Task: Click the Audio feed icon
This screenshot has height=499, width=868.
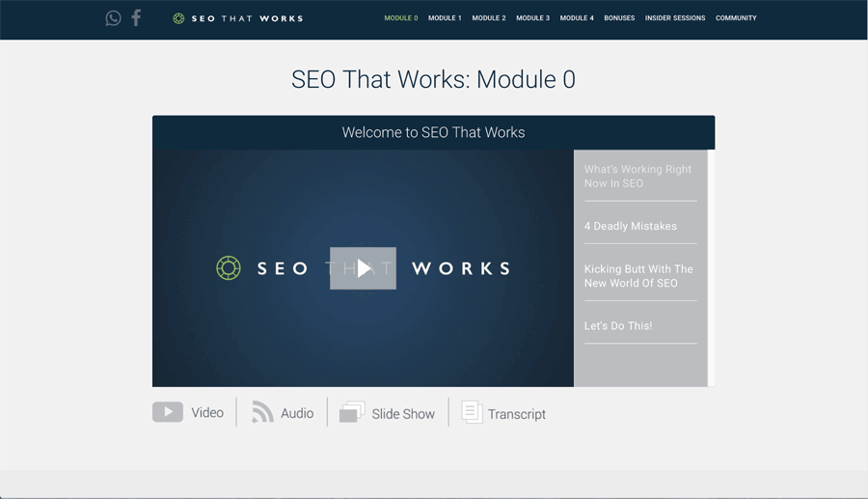Action: pos(262,412)
